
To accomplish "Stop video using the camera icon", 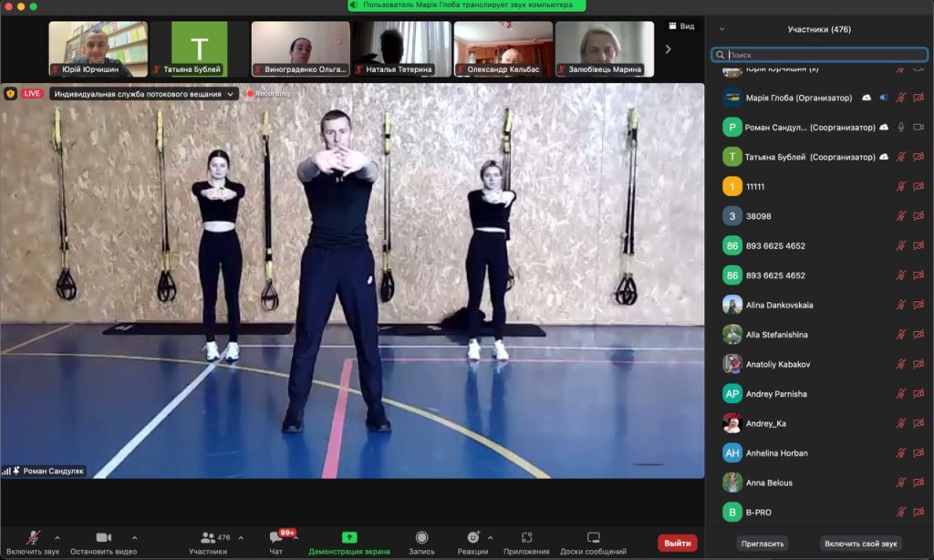I will click(103, 537).
